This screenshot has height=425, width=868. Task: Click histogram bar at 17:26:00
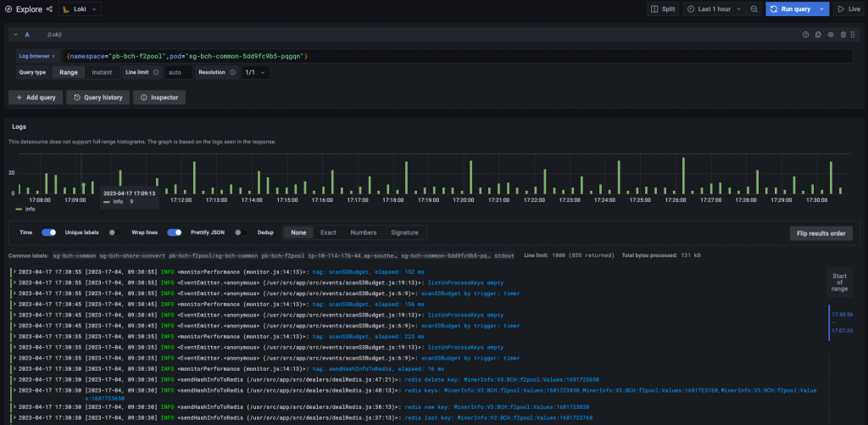point(684,175)
